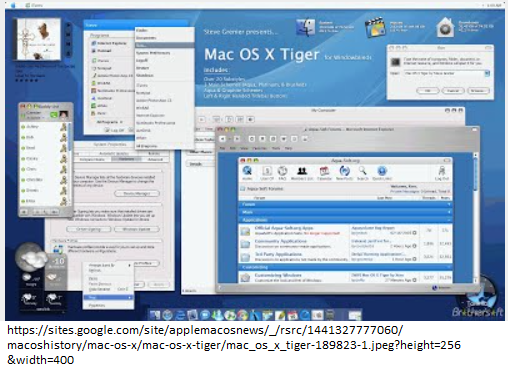Click OK in the Run dialog
Viewport: 508px width, 369px height.
tap(428, 91)
